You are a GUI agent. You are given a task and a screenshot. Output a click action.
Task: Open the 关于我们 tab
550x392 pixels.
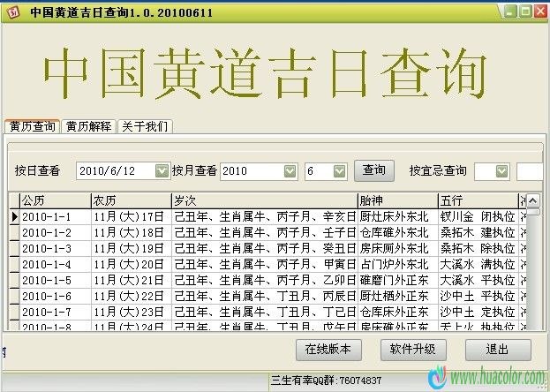click(x=145, y=126)
